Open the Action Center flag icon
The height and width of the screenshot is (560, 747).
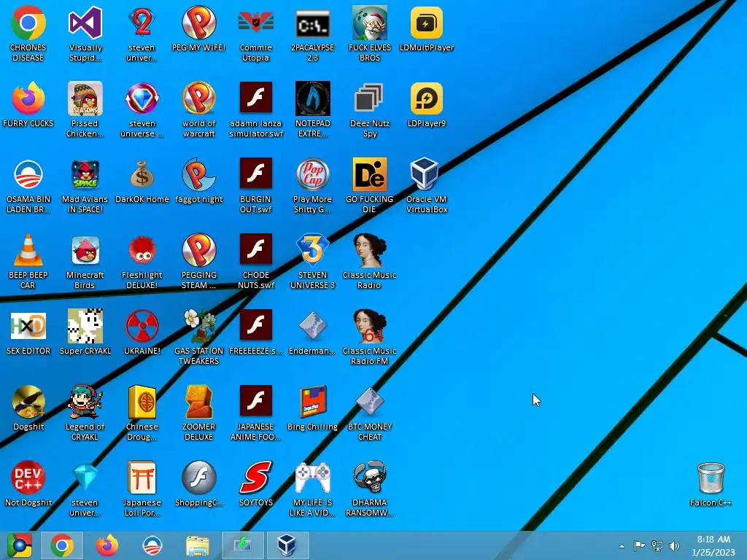click(x=639, y=545)
